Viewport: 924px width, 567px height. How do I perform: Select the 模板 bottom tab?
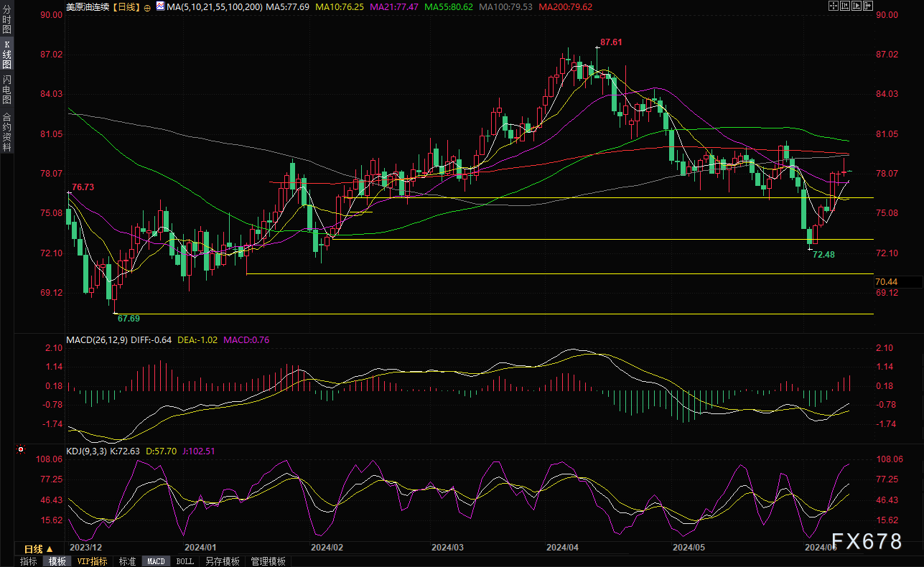point(57,561)
